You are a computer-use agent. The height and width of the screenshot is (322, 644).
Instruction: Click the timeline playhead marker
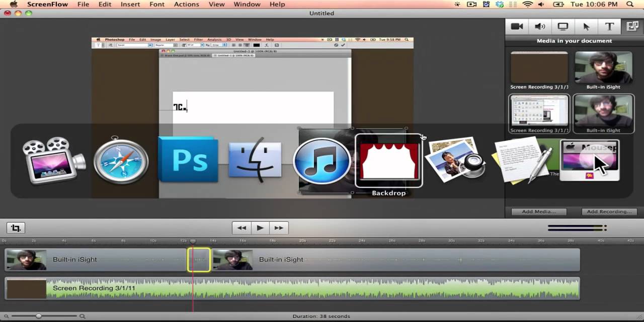click(193, 242)
